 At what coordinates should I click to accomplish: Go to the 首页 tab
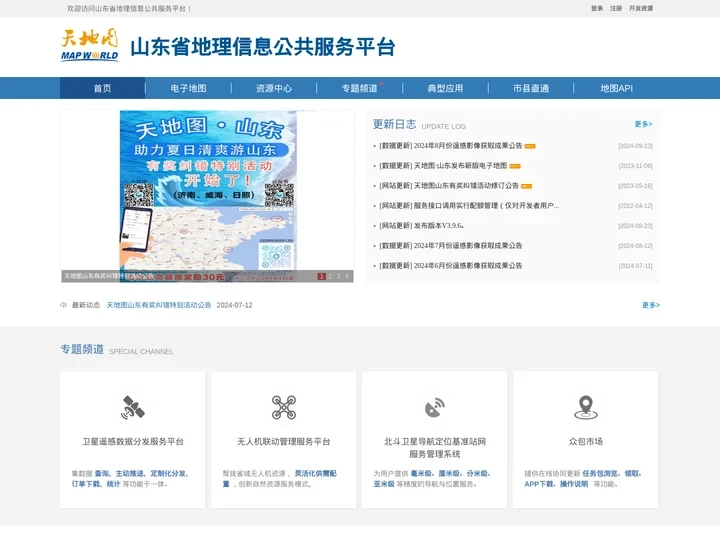[102, 88]
